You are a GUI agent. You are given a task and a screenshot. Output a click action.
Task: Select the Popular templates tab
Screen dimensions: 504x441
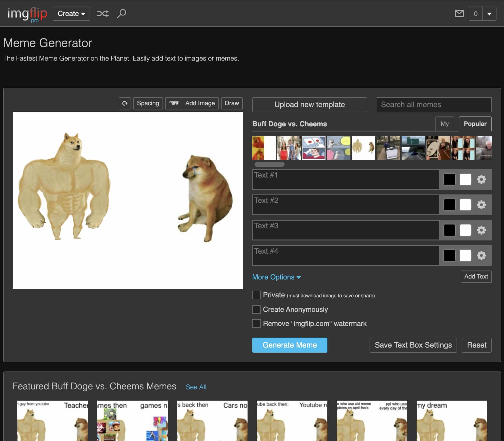pyautogui.click(x=475, y=124)
